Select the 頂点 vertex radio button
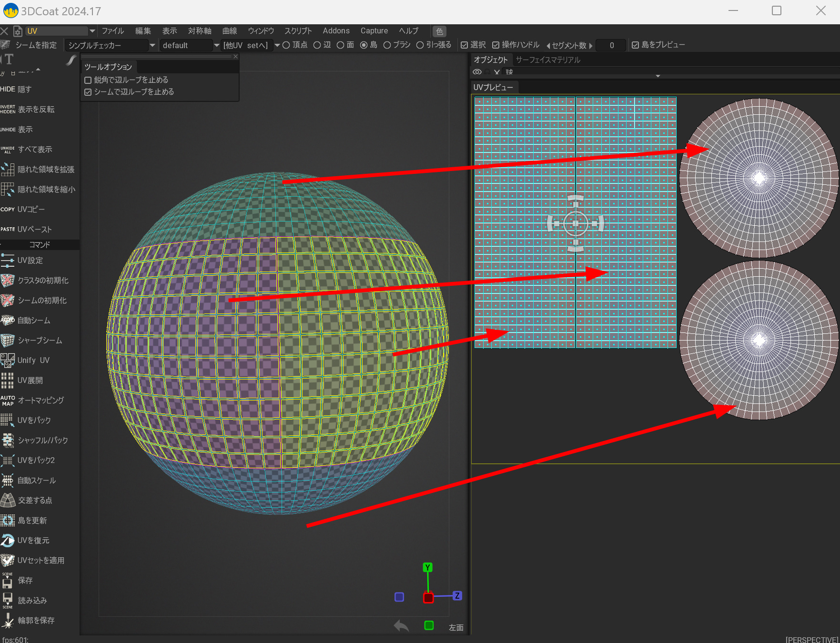 pos(286,45)
